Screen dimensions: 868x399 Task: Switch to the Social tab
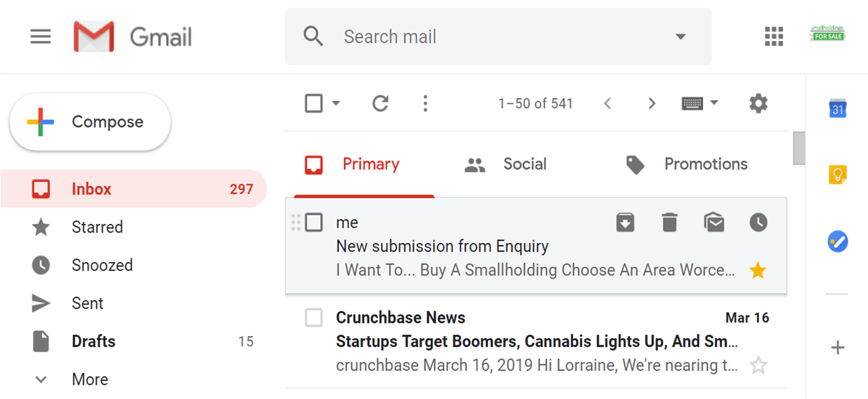click(505, 164)
